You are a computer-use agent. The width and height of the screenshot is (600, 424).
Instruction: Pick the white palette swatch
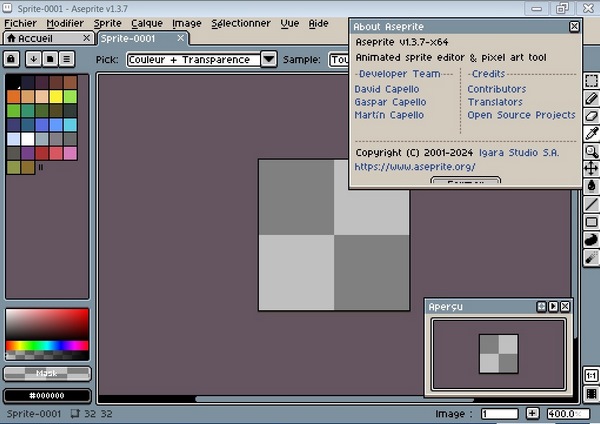28,139
